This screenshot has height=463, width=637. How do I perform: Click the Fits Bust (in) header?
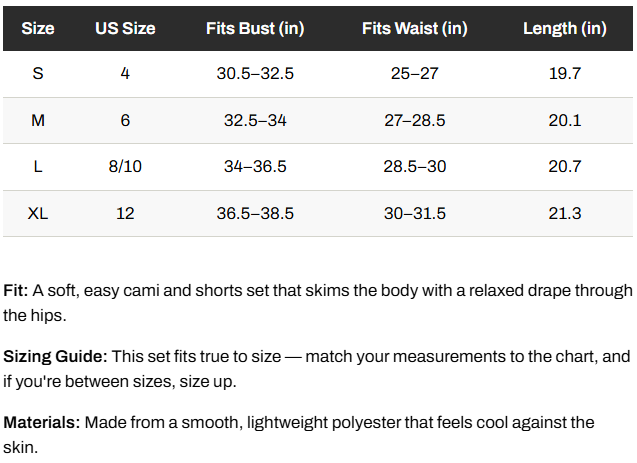[x=255, y=28]
